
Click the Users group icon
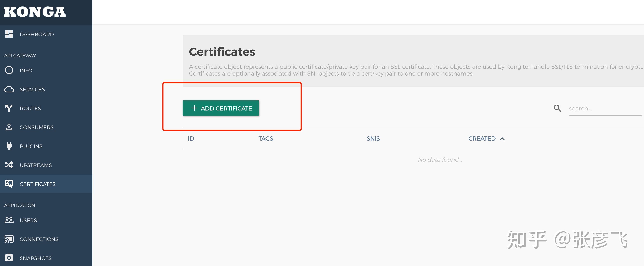coord(9,220)
